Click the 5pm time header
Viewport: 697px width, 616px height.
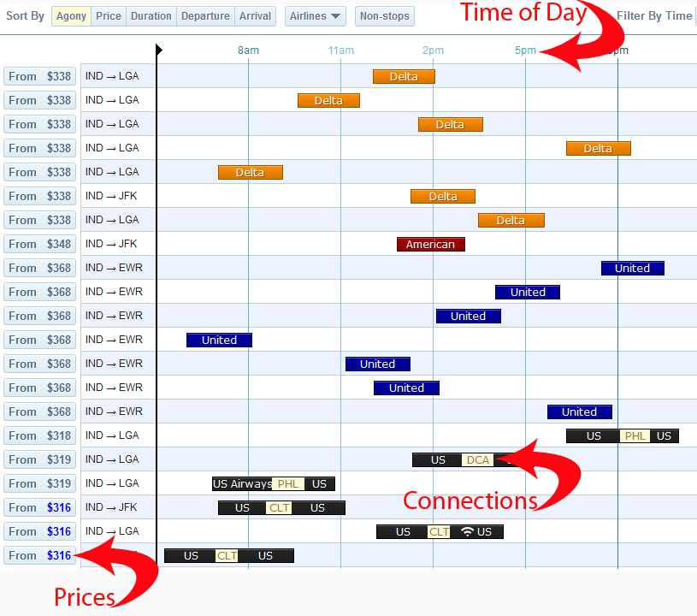[x=525, y=50]
